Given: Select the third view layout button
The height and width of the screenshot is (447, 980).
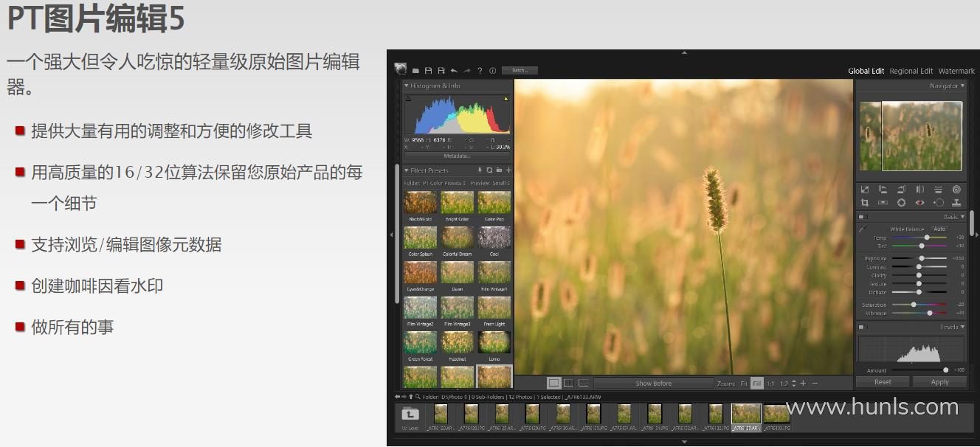Looking at the screenshot, I should tap(583, 383).
